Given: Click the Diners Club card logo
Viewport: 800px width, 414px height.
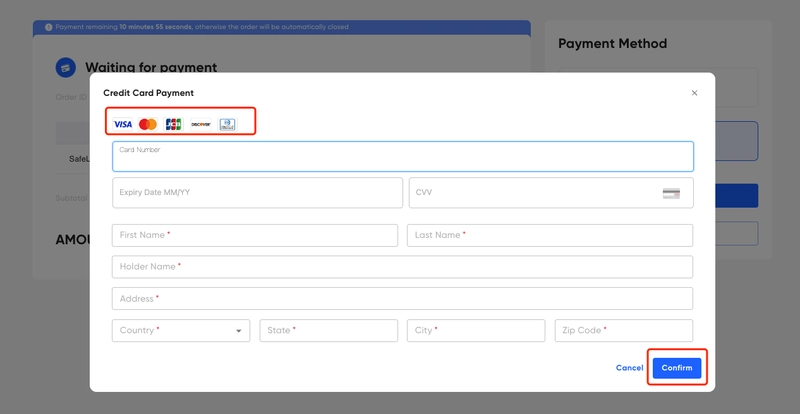Looking at the screenshot, I should [228, 124].
